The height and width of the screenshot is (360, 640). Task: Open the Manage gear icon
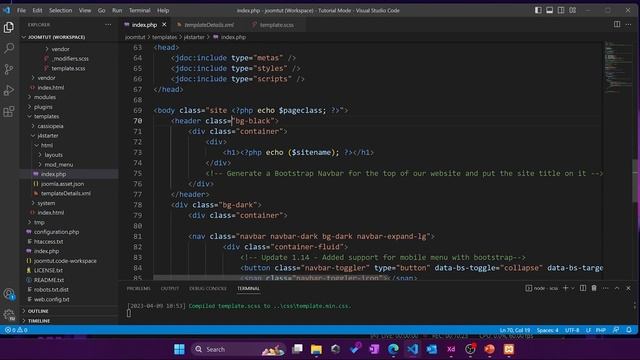coord(9,314)
